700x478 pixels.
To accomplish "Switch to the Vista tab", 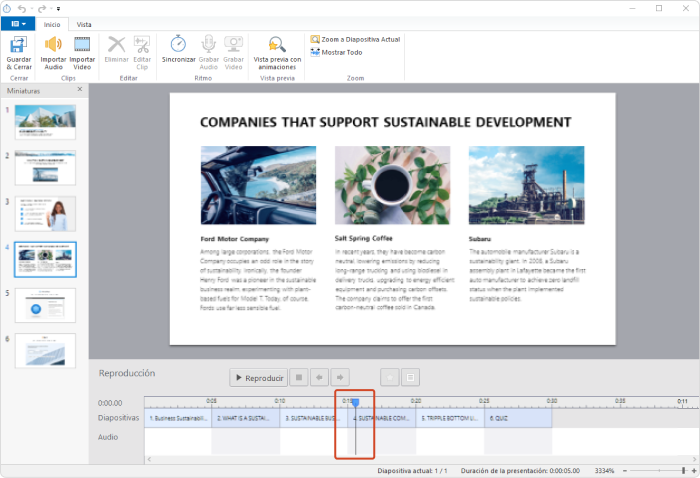I will [x=84, y=25].
